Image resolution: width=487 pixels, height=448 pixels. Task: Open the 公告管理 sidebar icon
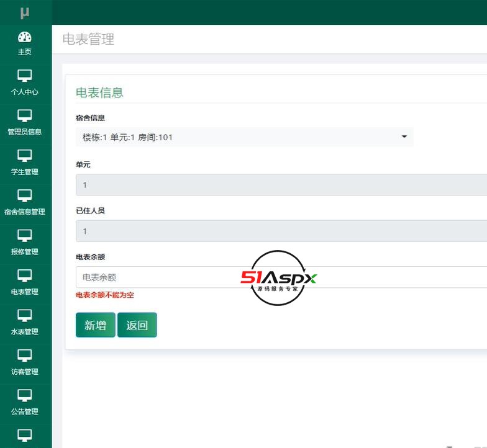tap(25, 395)
